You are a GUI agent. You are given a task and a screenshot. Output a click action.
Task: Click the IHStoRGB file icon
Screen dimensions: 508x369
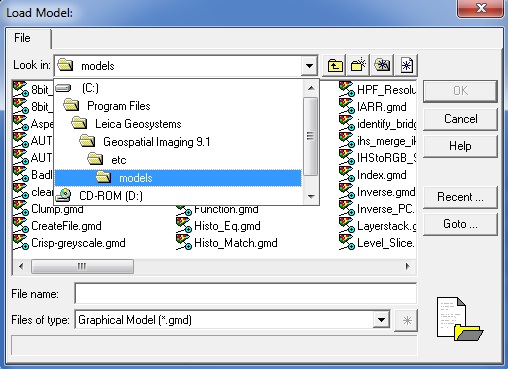pos(347,157)
